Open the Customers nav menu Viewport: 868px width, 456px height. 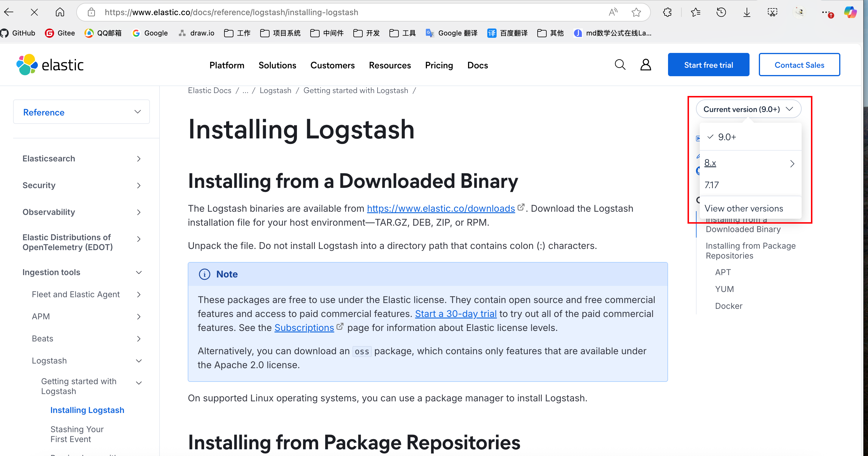(332, 65)
